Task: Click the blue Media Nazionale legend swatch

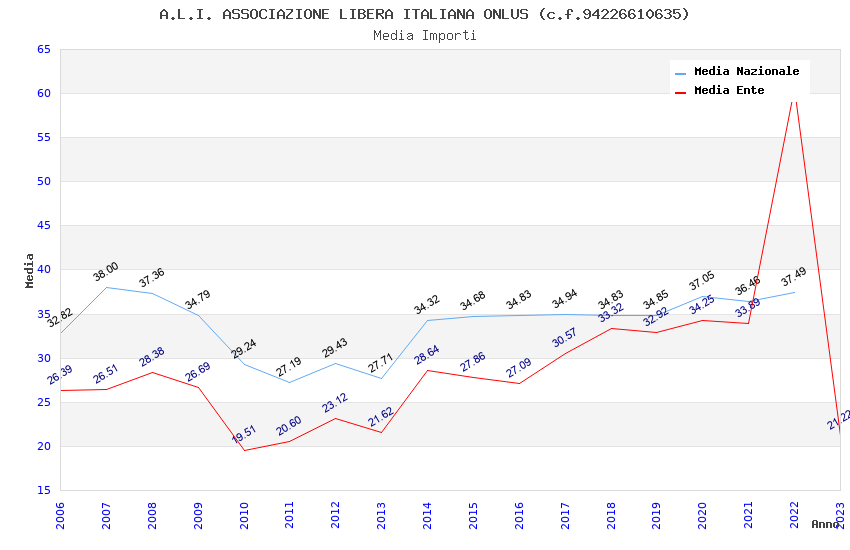Action: (680, 73)
